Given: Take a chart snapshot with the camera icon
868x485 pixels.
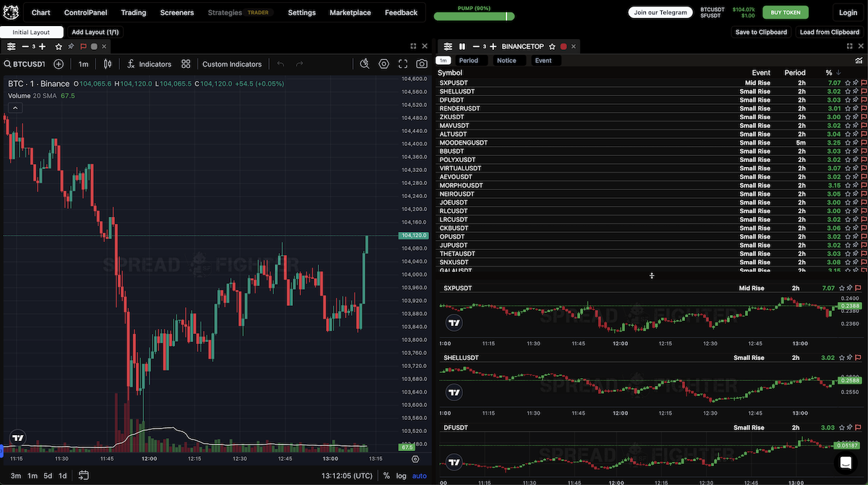Looking at the screenshot, I should (x=422, y=64).
